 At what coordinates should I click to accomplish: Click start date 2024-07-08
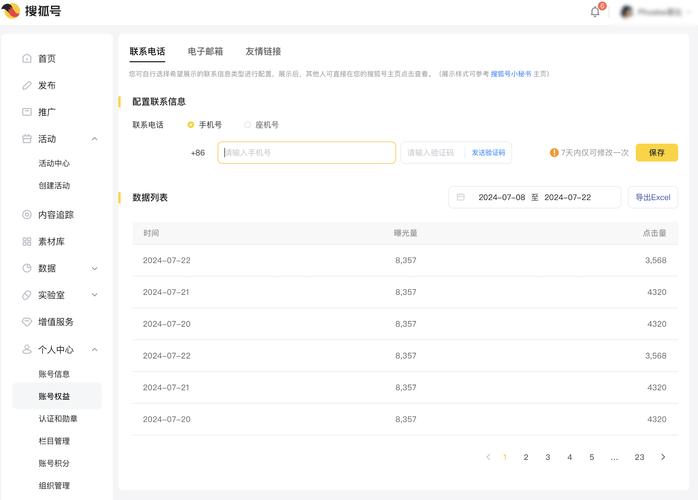click(502, 197)
